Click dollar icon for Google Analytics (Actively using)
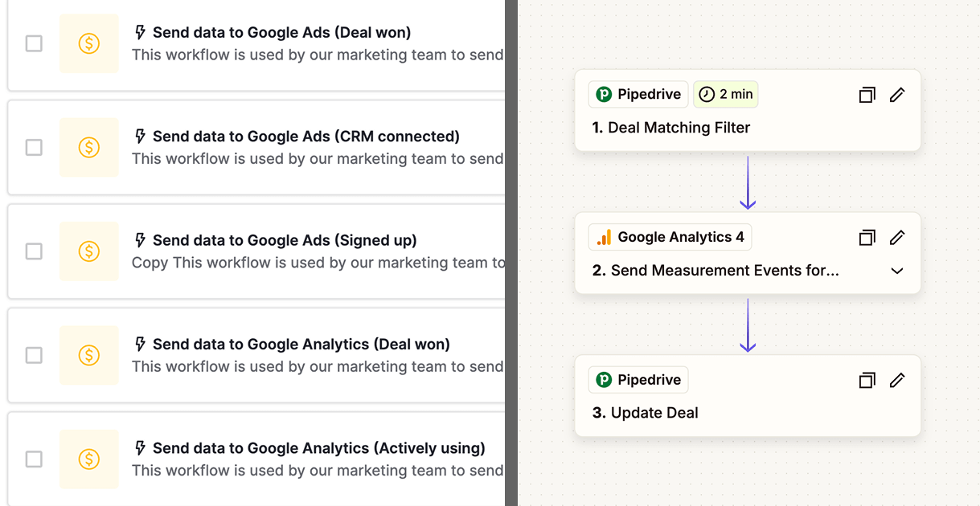 [x=89, y=459]
